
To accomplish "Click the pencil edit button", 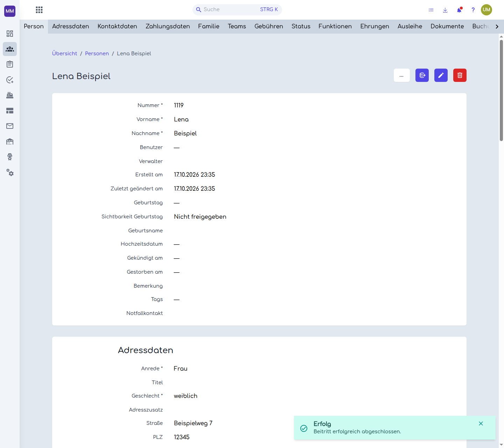I will (441, 75).
